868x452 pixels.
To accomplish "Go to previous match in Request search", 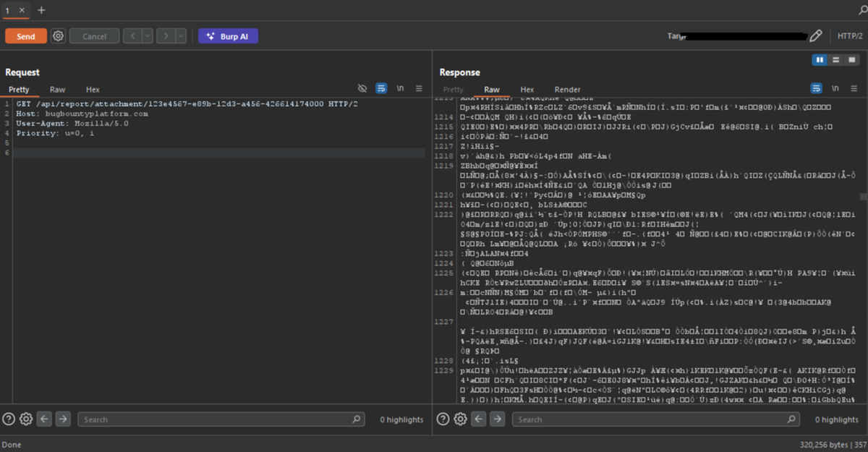I will point(44,419).
